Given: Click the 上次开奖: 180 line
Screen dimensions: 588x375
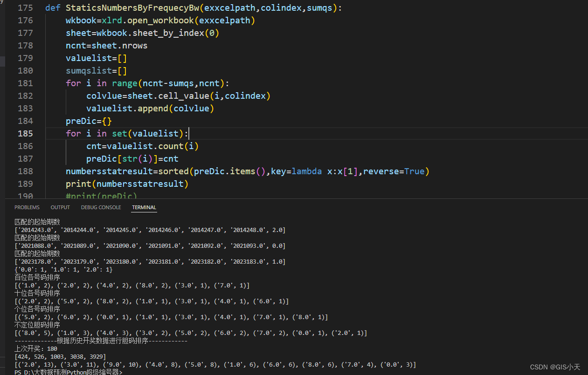Looking at the screenshot, I should 36,349.
